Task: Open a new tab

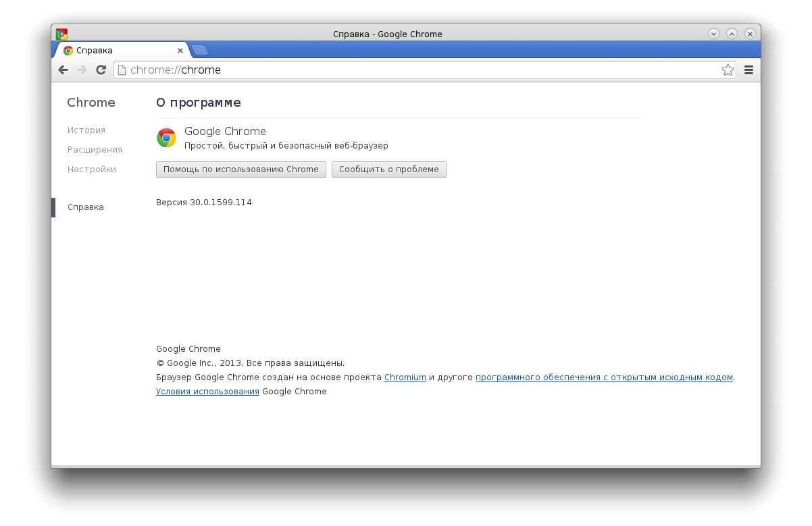Action: pos(199,49)
